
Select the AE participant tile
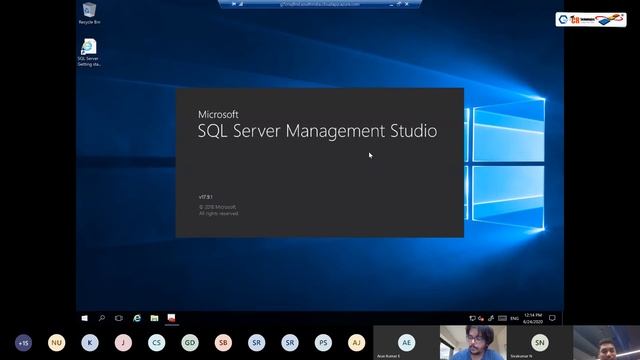407,342
